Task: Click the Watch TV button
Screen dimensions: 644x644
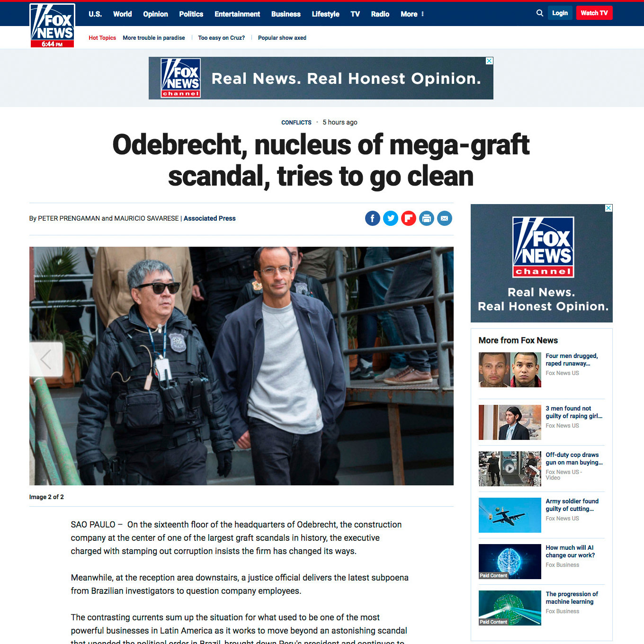Action: point(594,13)
